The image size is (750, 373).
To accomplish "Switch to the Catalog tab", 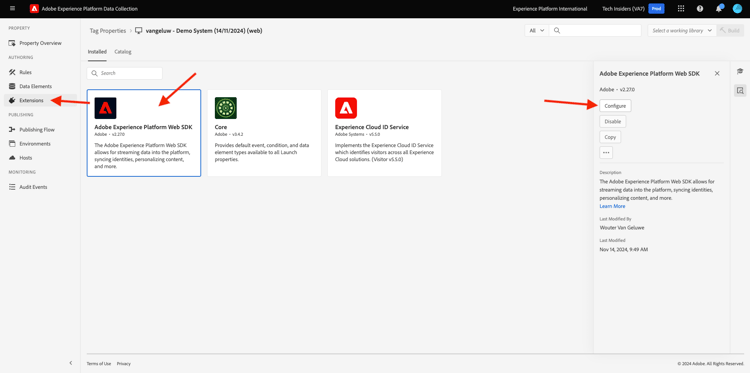I will pos(123,52).
